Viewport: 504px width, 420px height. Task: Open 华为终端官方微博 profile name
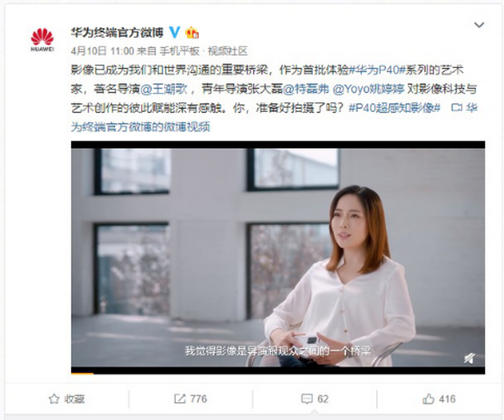point(117,32)
